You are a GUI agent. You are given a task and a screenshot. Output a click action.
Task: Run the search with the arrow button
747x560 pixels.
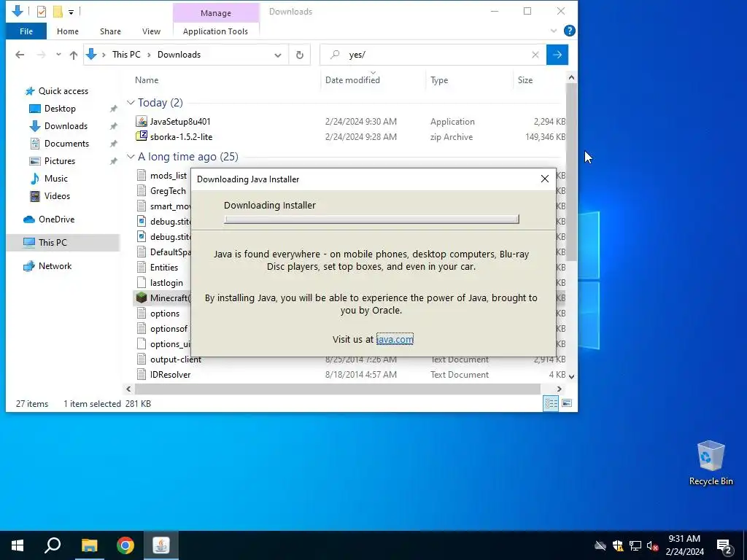coord(557,55)
